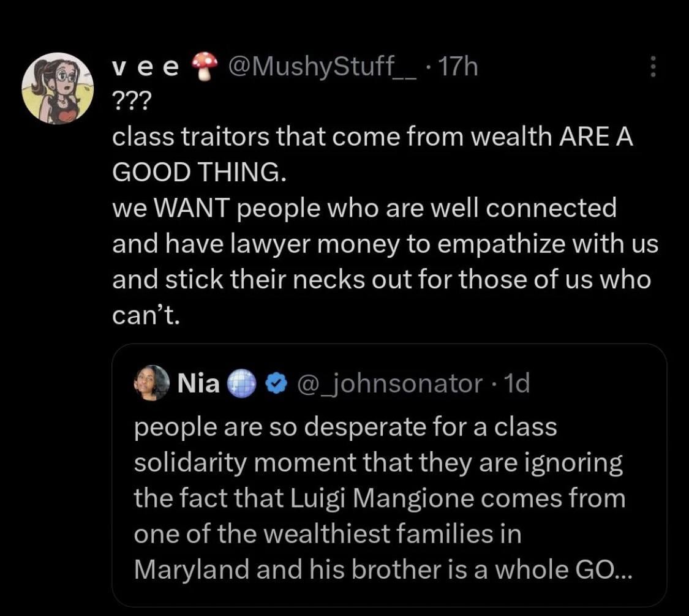Click the words "GOOD THING." in the tweet
Screen dimensions: 689x616
pos(198,173)
